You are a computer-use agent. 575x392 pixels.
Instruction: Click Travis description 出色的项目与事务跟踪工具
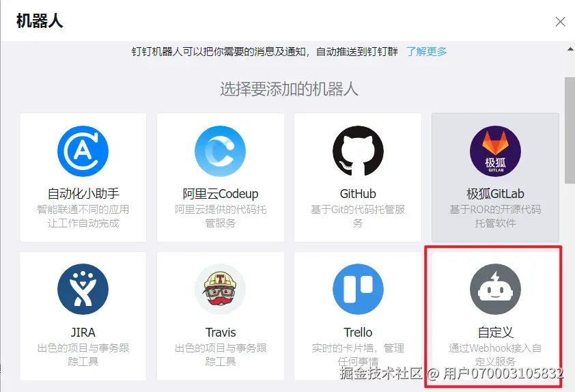[x=221, y=354]
